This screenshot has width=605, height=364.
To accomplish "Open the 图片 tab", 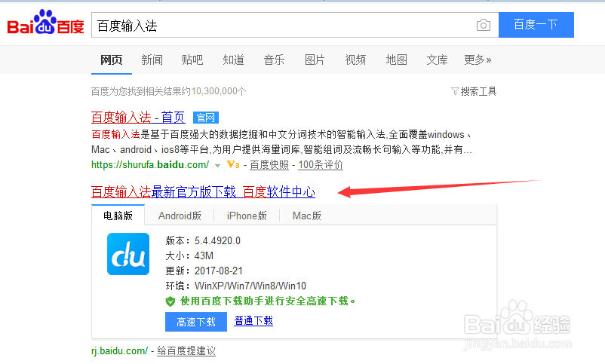I will tap(315, 60).
